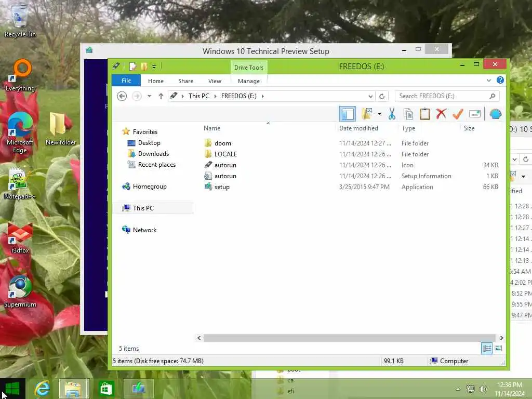Click the Copy toolbar icon
The height and width of the screenshot is (399, 532).
pos(408,114)
